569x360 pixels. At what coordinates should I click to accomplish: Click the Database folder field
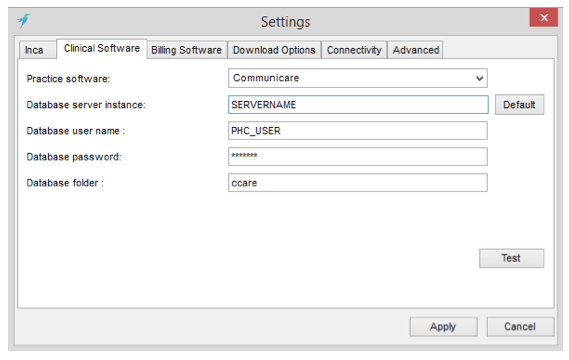pos(358,183)
